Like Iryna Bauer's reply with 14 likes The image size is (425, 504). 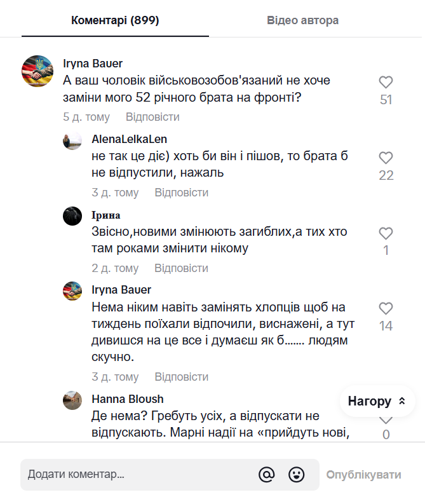[x=386, y=309]
